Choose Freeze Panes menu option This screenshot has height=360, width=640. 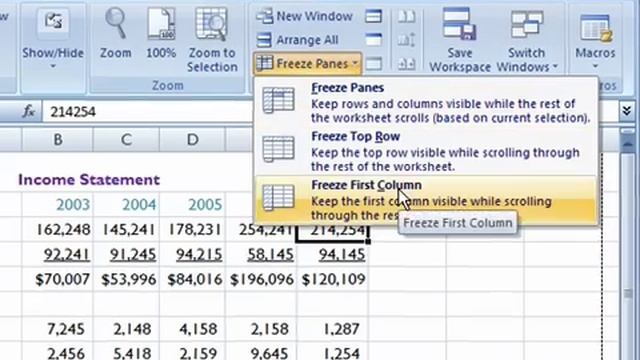click(426, 103)
